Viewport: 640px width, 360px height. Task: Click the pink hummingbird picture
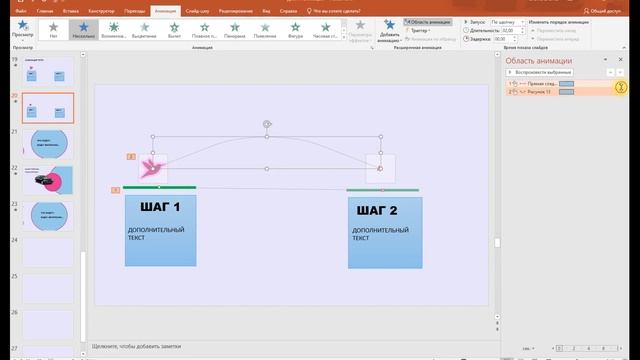(x=152, y=168)
